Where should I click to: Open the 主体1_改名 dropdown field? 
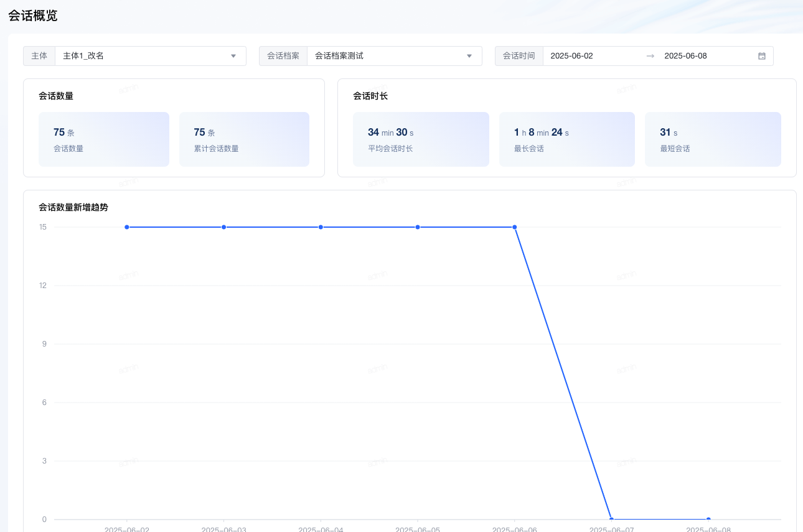click(143, 56)
